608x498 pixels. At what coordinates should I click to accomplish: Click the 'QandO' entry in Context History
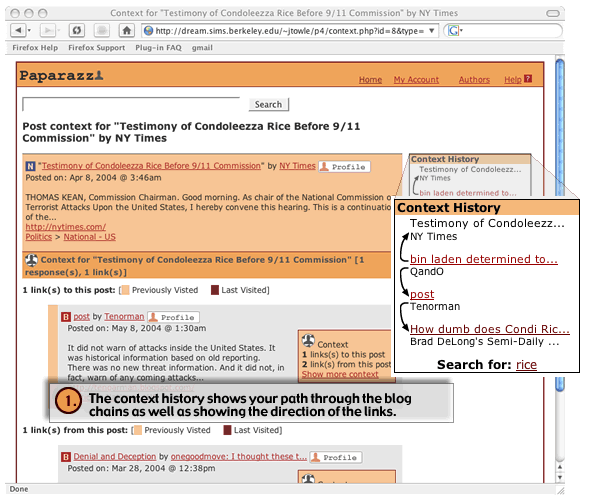(x=427, y=271)
